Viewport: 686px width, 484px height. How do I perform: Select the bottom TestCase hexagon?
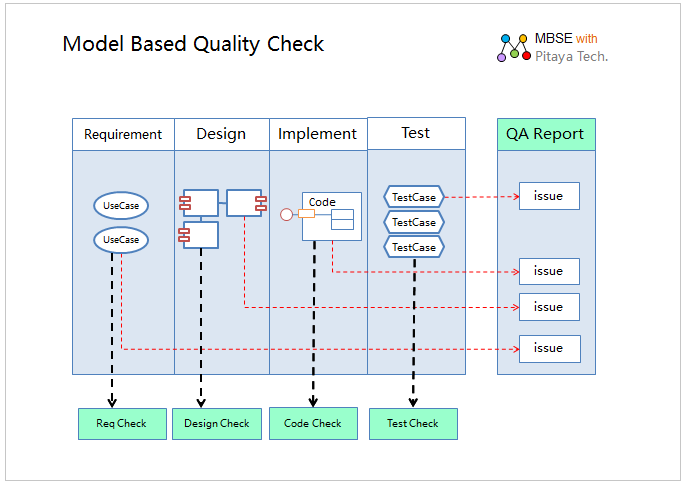(414, 247)
